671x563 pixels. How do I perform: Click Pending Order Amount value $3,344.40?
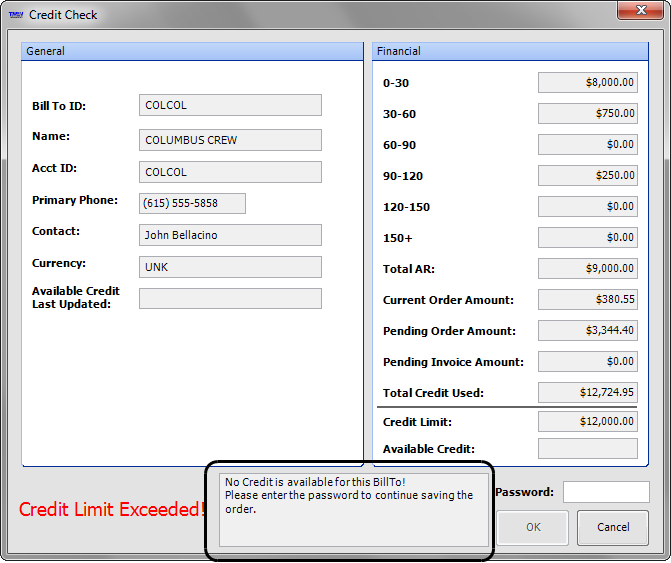(x=588, y=330)
